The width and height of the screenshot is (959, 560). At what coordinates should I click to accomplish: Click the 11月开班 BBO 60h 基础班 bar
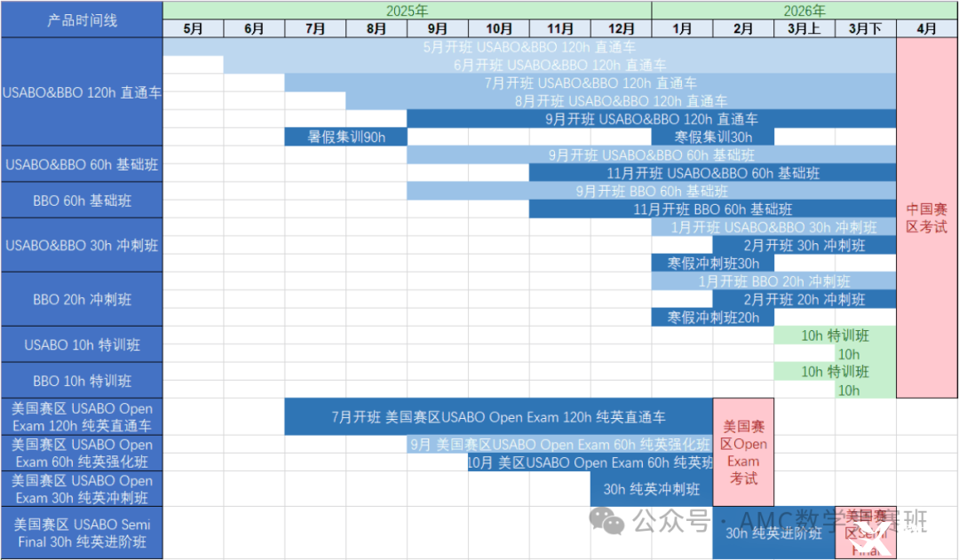[713, 209]
